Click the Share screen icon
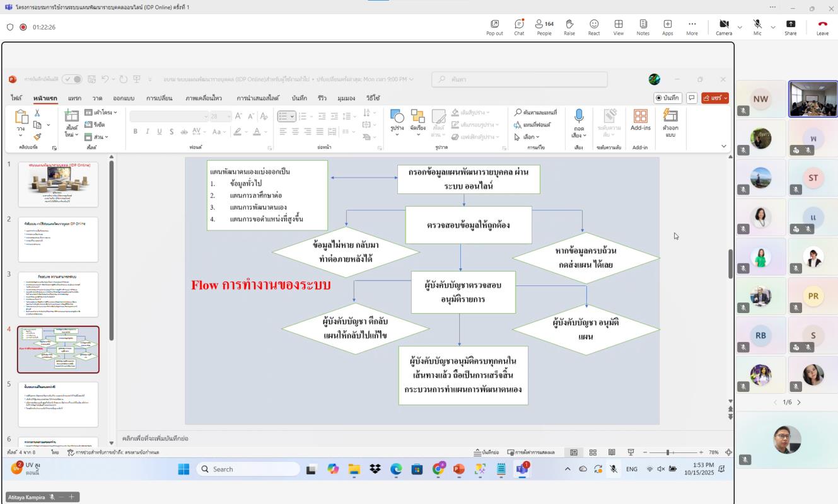 pos(790,27)
